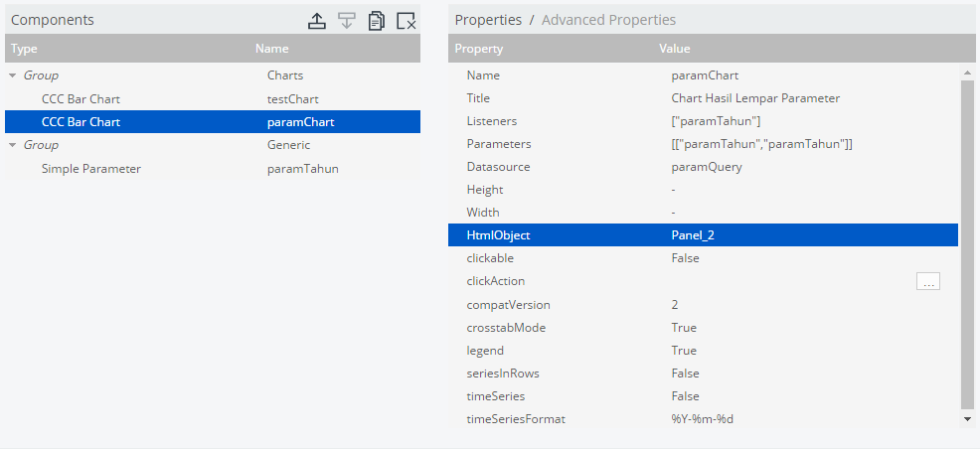The height and width of the screenshot is (449, 980).
Task: Toggle the legend property value
Action: click(x=684, y=351)
